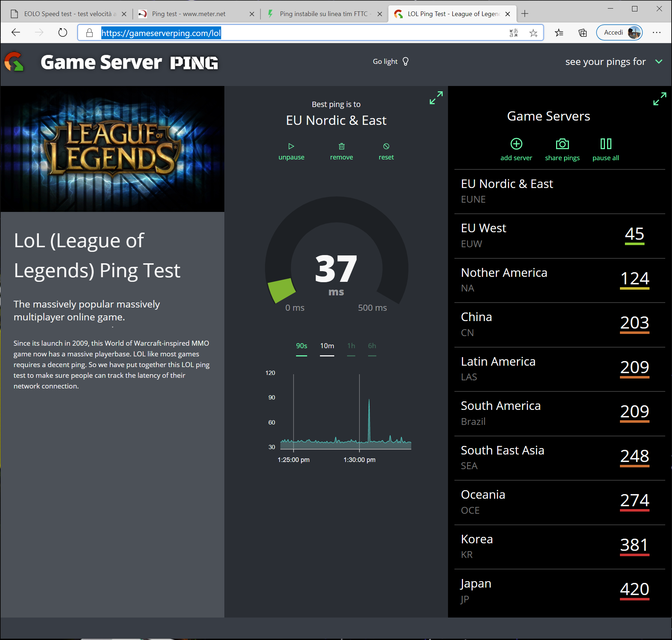Viewport: 672px width, 640px height.
Task: Unpause the EU Nordic & East ping
Action: coord(291,152)
